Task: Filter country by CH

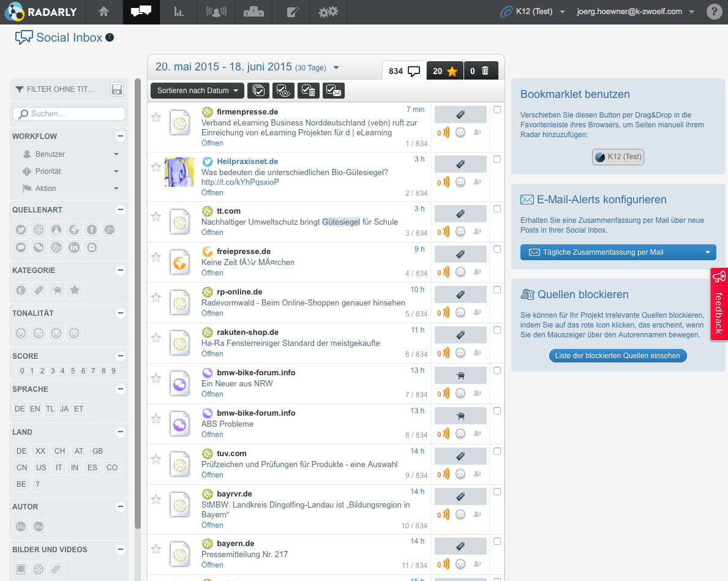Action: tap(60, 451)
